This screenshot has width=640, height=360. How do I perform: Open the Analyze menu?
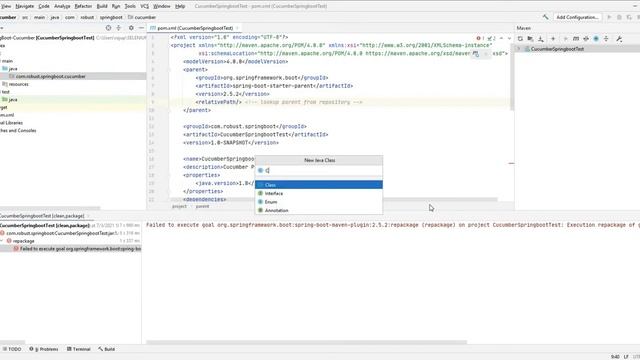point(62,6)
